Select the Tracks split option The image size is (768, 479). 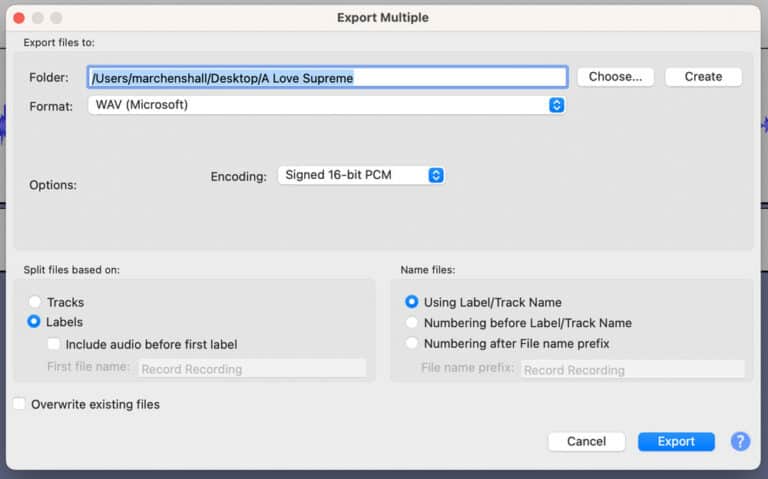[x=36, y=302]
